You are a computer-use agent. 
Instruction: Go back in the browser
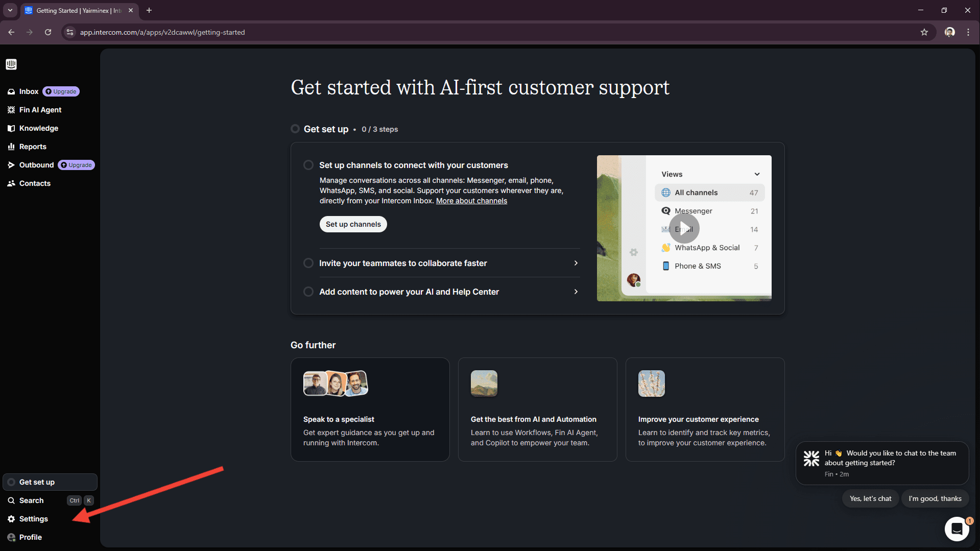(11, 32)
